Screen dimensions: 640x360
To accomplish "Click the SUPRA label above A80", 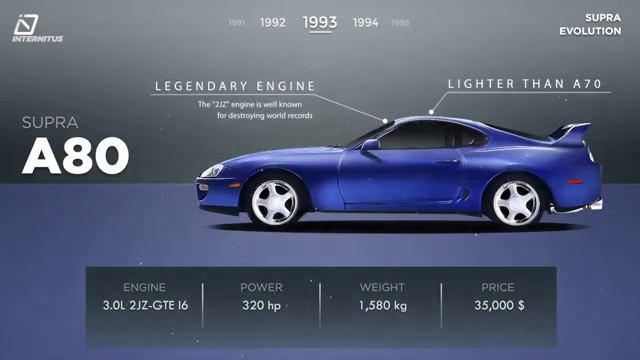I will click(x=50, y=122).
